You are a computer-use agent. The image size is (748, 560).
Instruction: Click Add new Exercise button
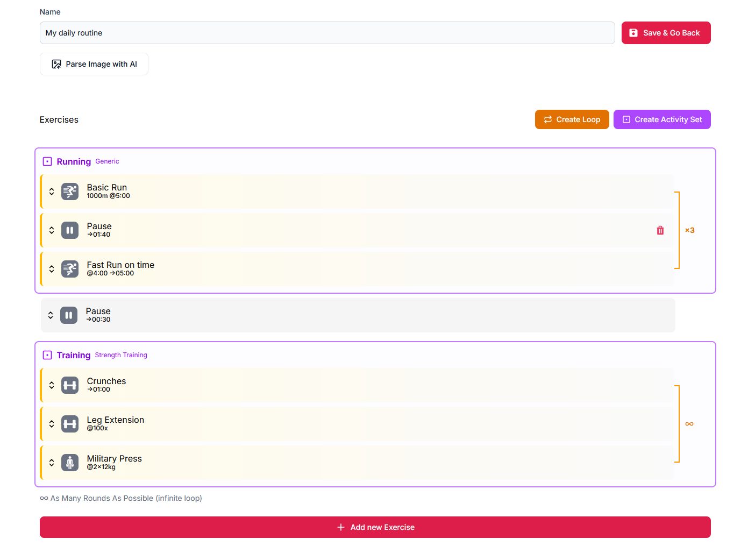[x=375, y=527]
